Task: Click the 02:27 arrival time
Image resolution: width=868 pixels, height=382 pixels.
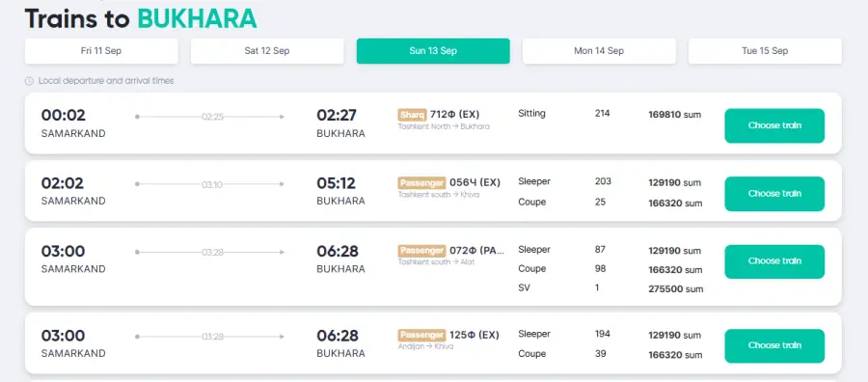Action: coord(338,115)
